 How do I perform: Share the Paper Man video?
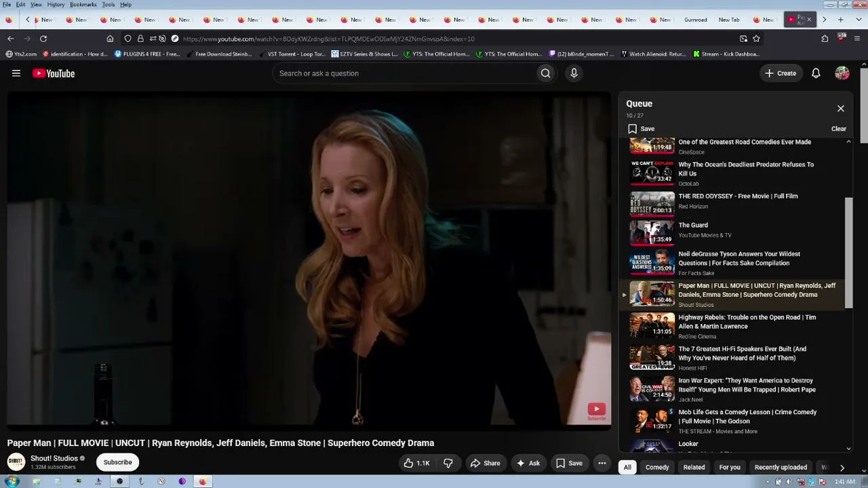coord(486,463)
